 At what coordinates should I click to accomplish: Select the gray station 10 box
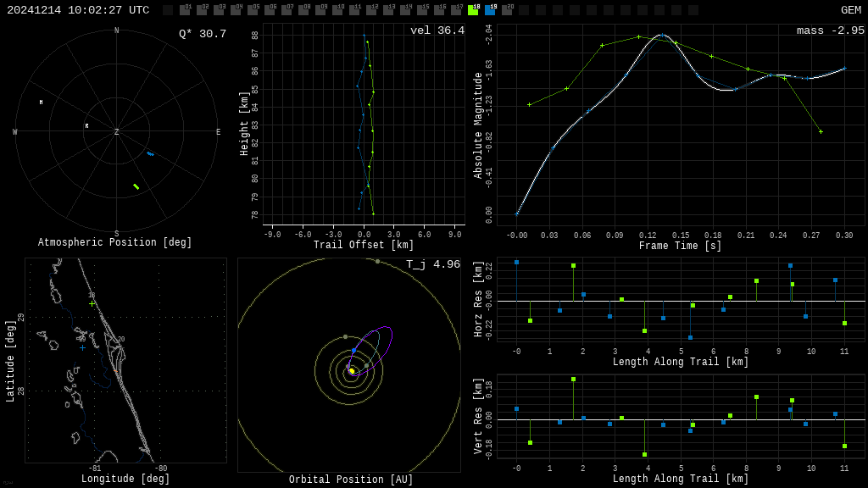pyautogui.click(x=337, y=10)
